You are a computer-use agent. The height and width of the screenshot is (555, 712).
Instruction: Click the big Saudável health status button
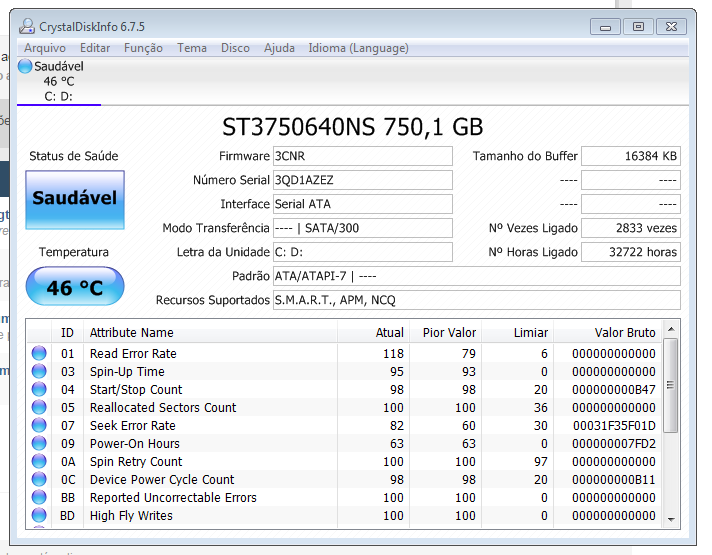pos(75,199)
